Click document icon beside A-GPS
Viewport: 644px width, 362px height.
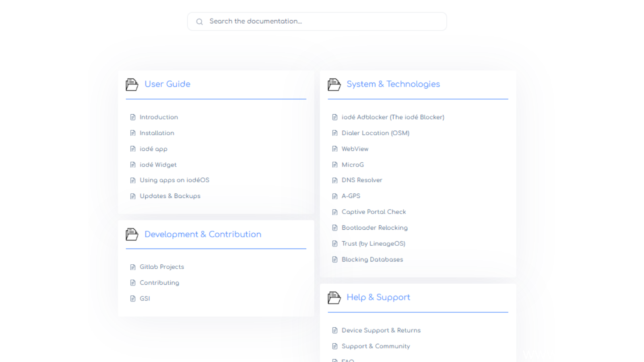[x=335, y=196]
